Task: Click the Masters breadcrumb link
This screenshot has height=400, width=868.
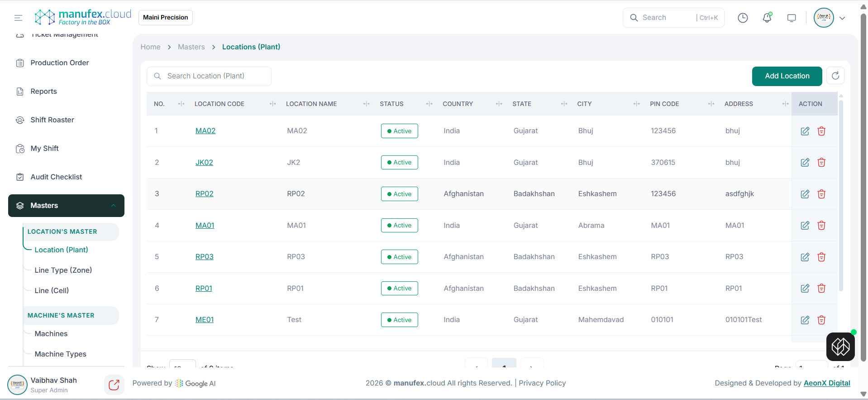Action: 191,47
